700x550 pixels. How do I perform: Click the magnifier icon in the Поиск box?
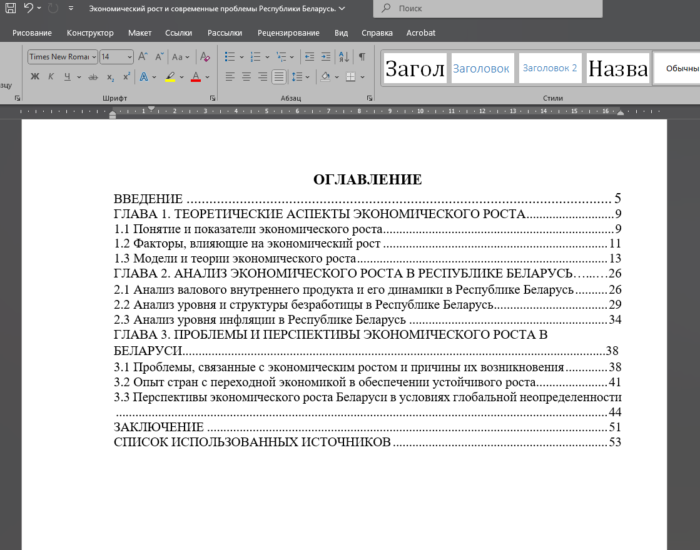(386, 8)
